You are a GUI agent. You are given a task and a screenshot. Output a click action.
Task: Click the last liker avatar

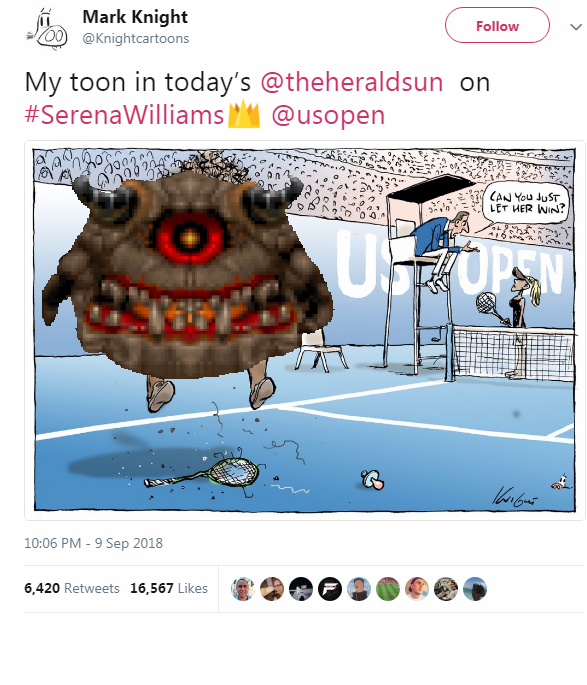click(x=475, y=588)
